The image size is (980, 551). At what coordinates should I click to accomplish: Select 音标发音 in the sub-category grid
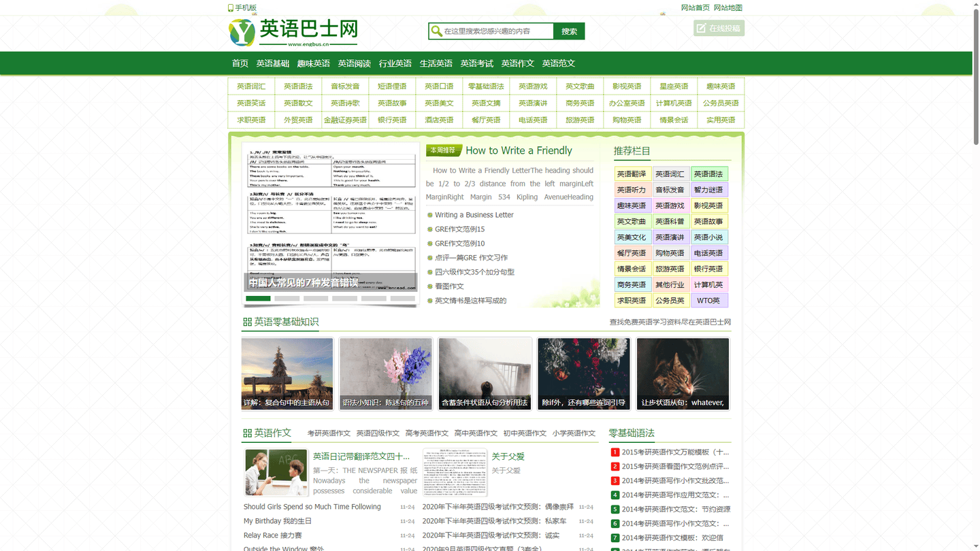[x=345, y=86]
